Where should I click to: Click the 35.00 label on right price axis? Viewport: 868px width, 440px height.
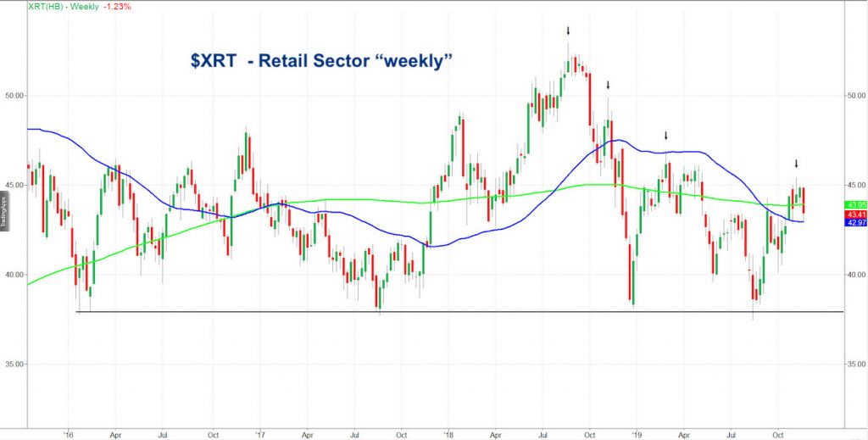click(857, 365)
